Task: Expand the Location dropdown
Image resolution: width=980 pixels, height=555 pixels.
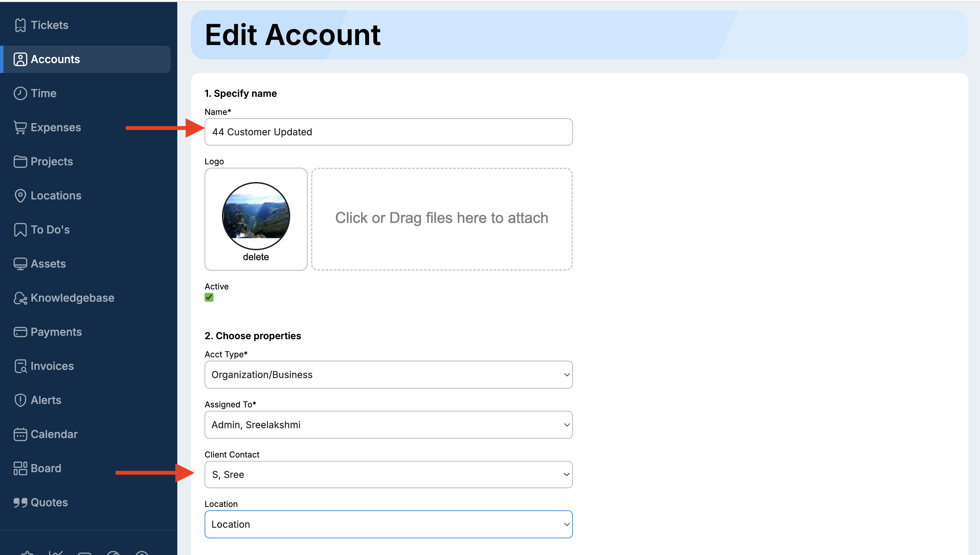Action: [388, 525]
